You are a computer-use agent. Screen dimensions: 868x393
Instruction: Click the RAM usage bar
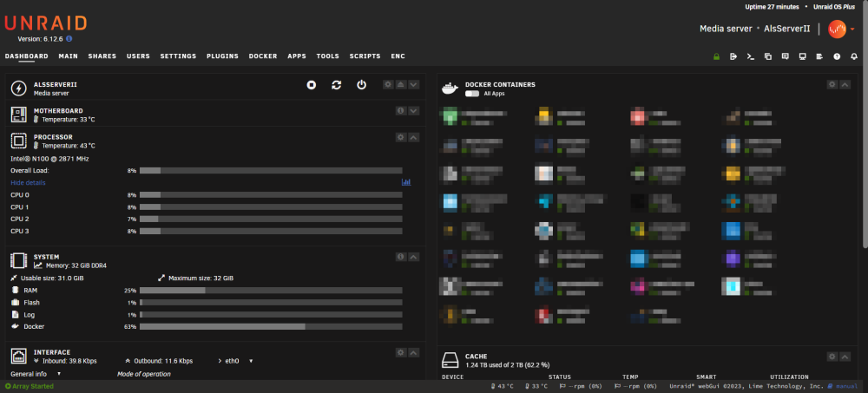(x=271, y=291)
